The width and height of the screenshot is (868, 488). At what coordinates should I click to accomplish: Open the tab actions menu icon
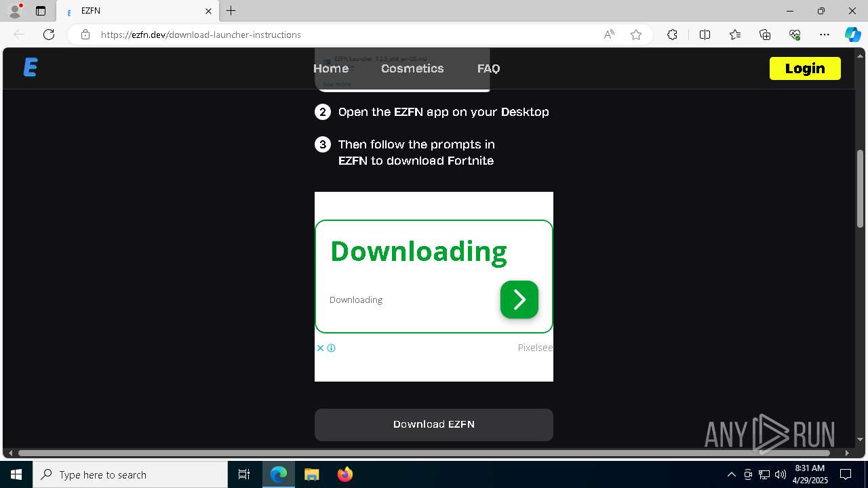point(41,11)
